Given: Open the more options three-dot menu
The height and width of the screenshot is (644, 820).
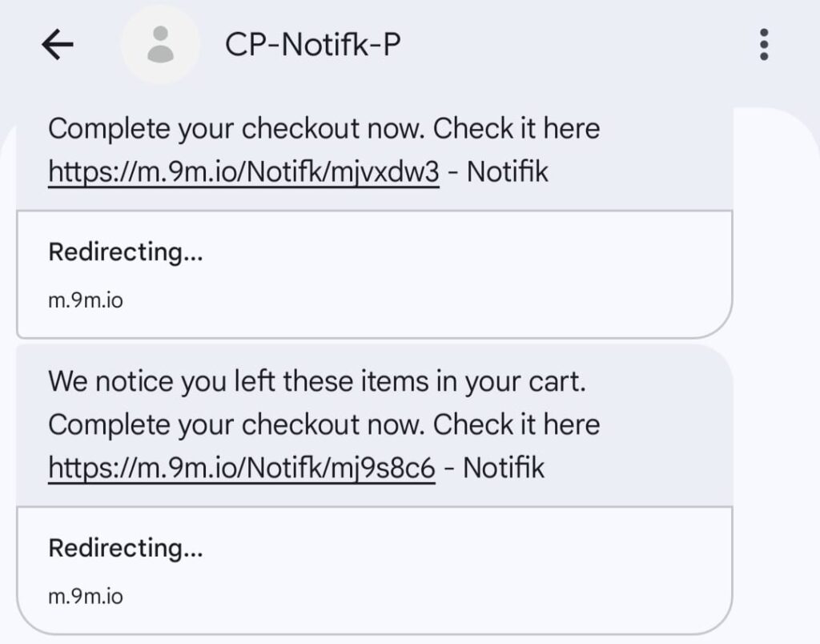Looking at the screenshot, I should [764, 45].
